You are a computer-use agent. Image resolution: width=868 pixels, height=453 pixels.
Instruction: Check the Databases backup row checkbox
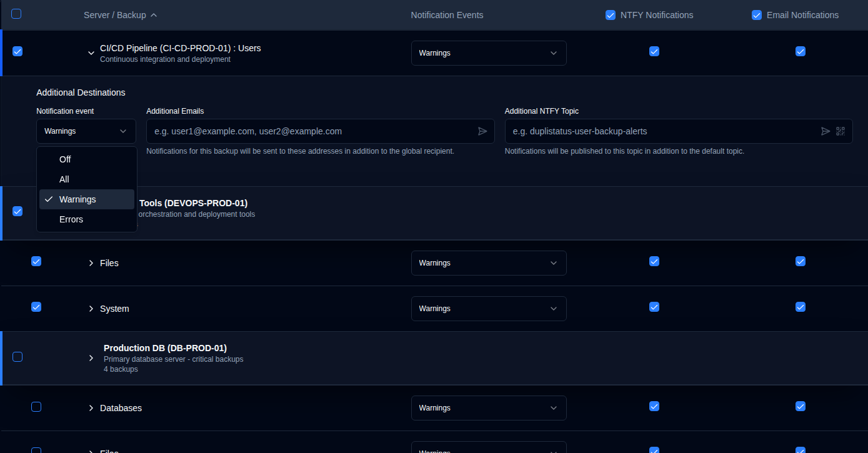[x=36, y=407]
